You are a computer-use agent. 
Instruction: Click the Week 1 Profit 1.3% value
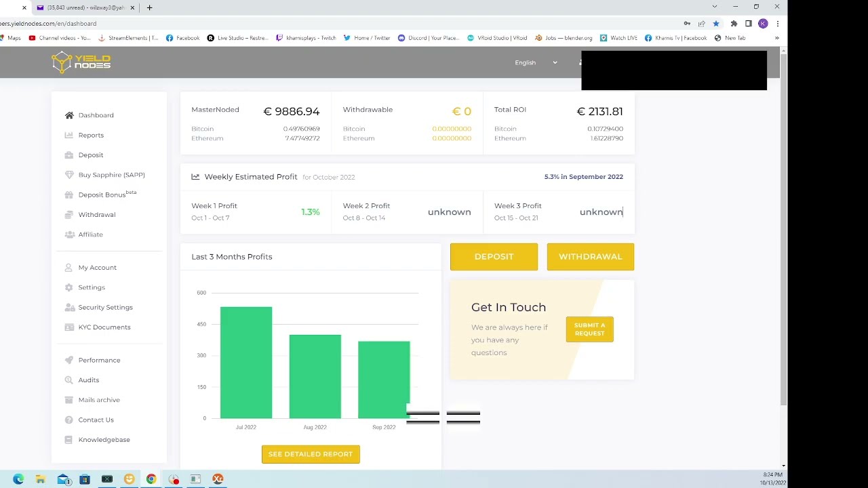click(x=311, y=212)
